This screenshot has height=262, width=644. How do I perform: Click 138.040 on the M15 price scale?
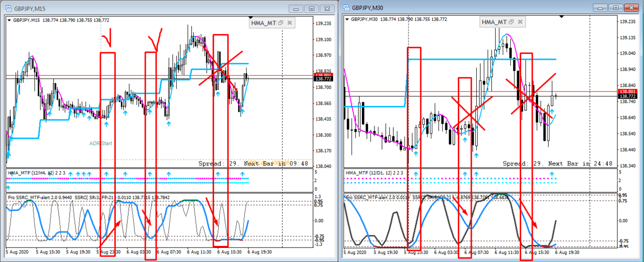pyautogui.click(x=324, y=166)
